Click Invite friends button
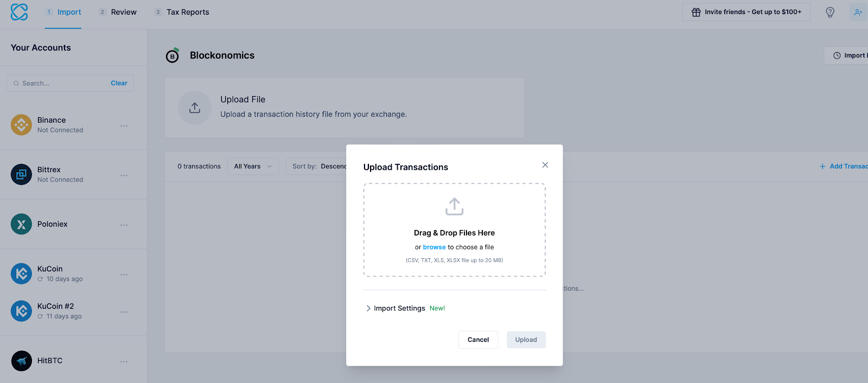The image size is (868, 383). tap(746, 12)
